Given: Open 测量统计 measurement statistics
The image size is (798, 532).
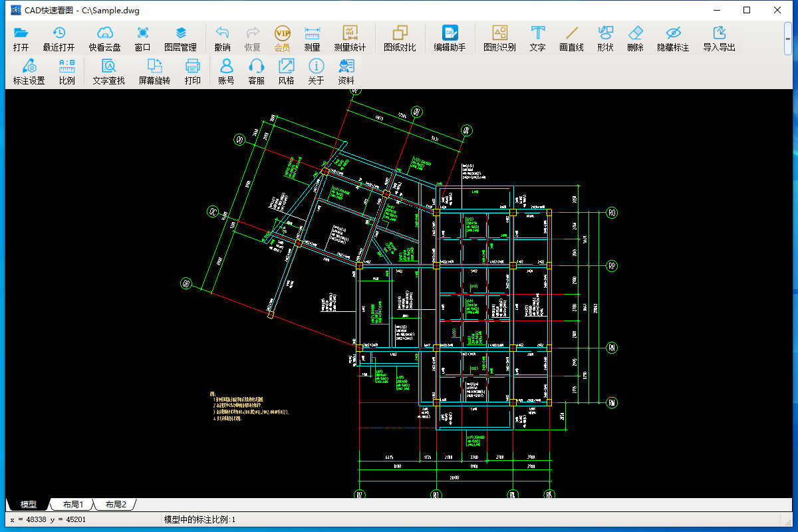Looking at the screenshot, I should 350,39.
